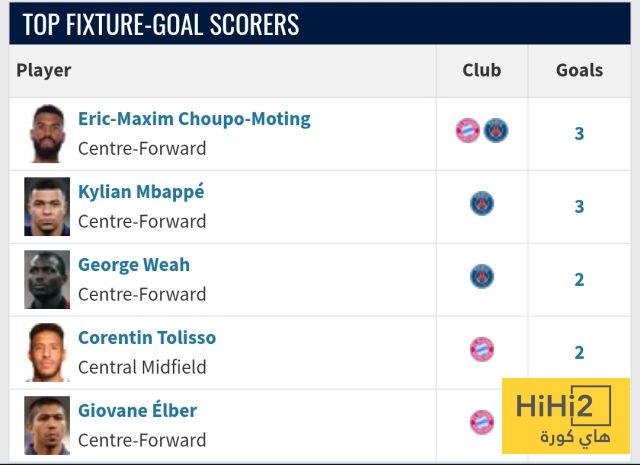Click Bayern crest in Corentin Tolisso row
Image resolution: width=640 pixels, height=465 pixels.
482,350
